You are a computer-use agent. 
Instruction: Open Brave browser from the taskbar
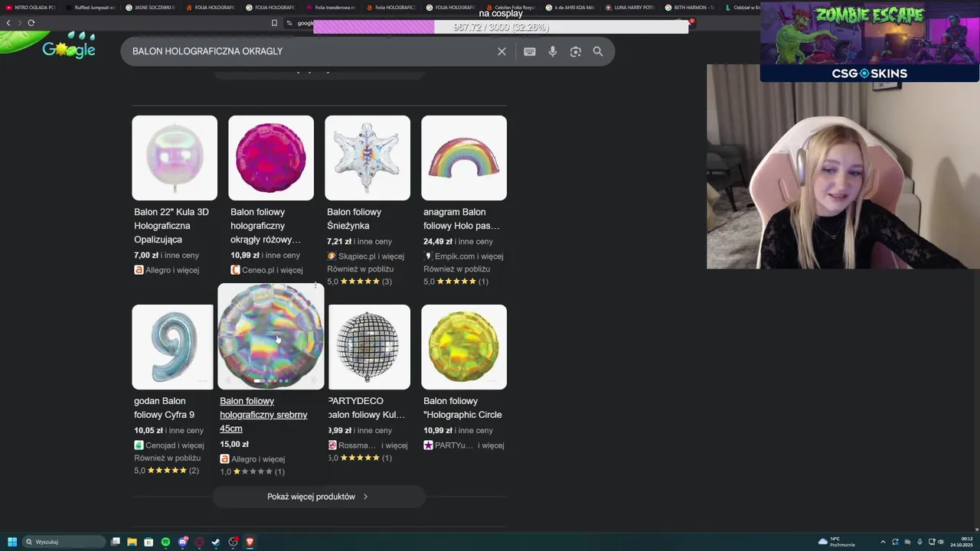(250, 542)
